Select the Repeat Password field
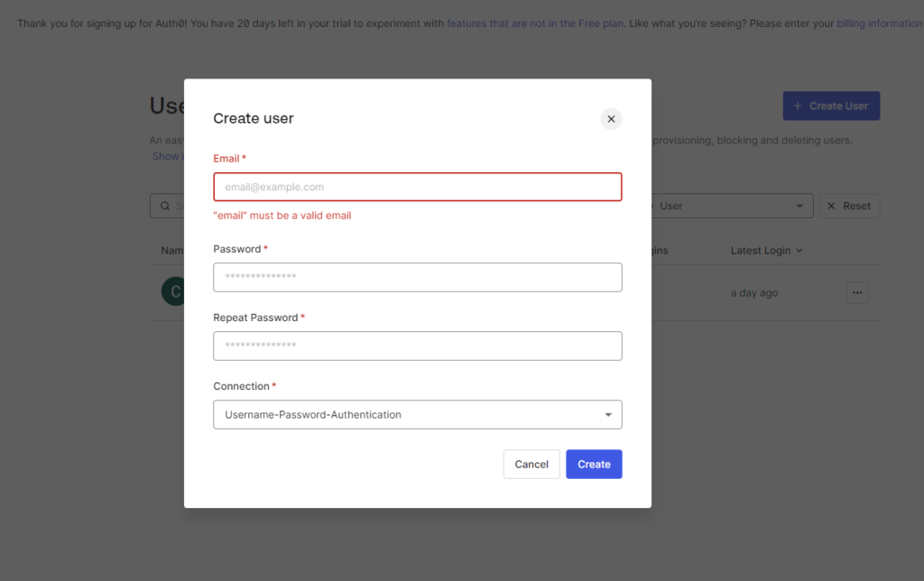924x581 pixels. [418, 346]
